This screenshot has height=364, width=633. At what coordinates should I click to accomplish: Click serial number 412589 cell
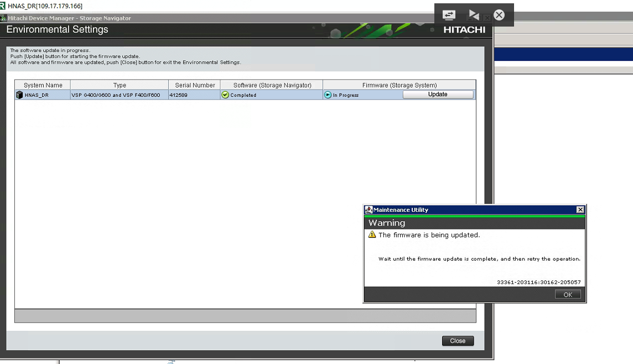[x=195, y=95]
